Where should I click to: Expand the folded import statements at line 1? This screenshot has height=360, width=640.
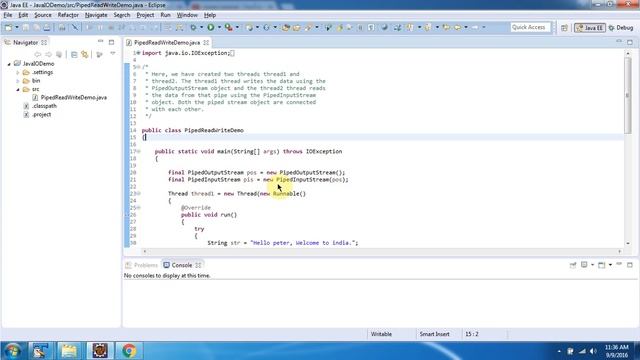click(139, 53)
